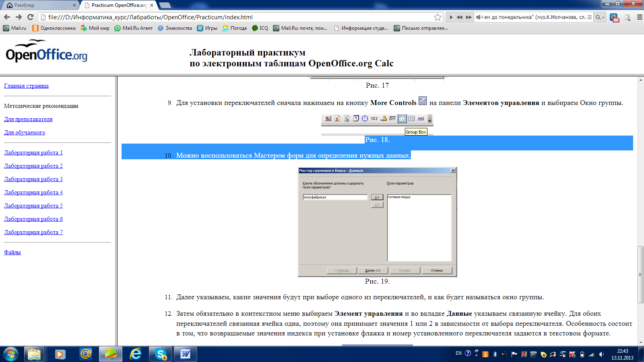This screenshot has width=644, height=362.
Task: Open Skype from the taskbar
Action: point(161,354)
